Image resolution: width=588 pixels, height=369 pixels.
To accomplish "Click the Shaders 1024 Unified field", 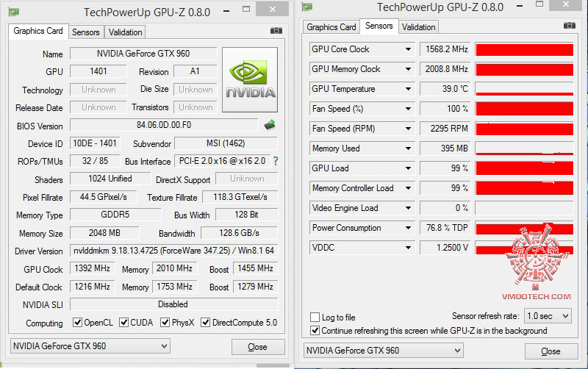I will pyautogui.click(x=110, y=179).
